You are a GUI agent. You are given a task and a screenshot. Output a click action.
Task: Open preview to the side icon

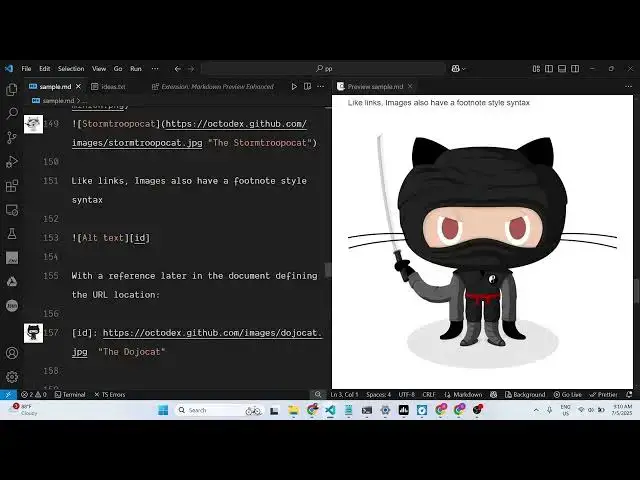click(x=307, y=87)
